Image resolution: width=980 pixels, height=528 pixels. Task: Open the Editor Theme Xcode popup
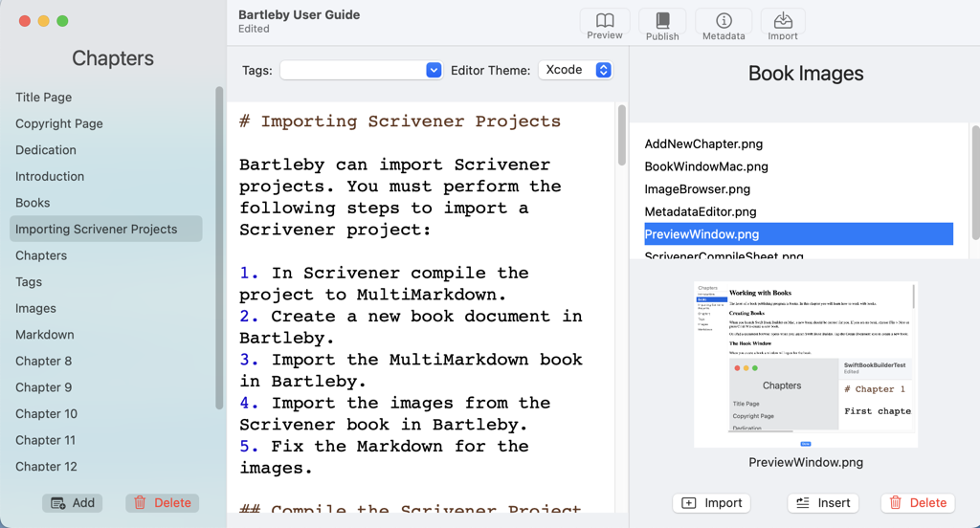pyautogui.click(x=575, y=70)
